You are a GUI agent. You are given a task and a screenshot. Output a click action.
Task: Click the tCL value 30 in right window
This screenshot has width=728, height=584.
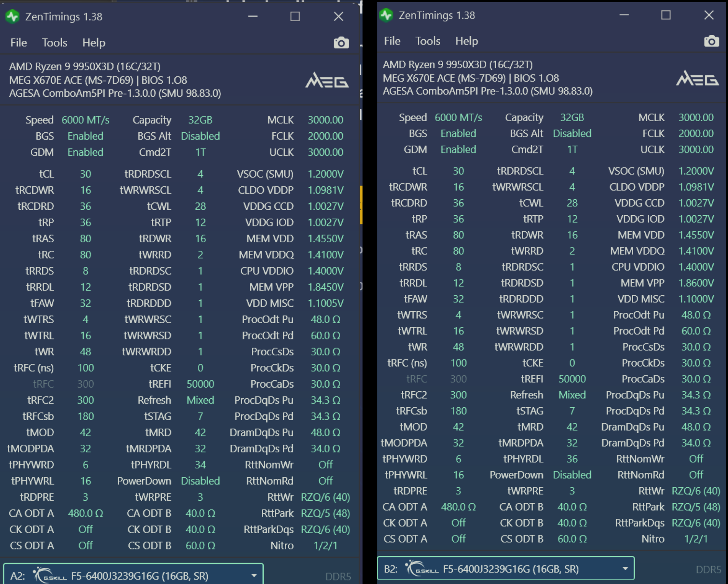click(x=458, y=171)
